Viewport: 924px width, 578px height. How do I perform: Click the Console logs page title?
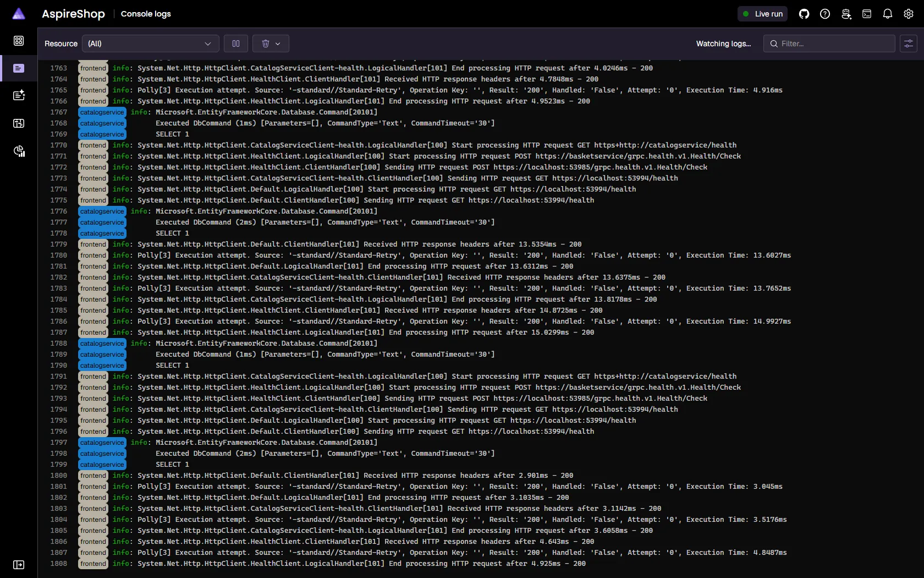[146, 14]
